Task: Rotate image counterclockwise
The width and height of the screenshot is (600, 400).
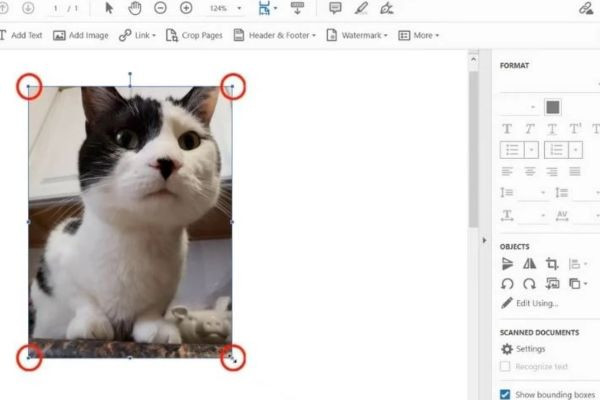Action: pos(507,284)
